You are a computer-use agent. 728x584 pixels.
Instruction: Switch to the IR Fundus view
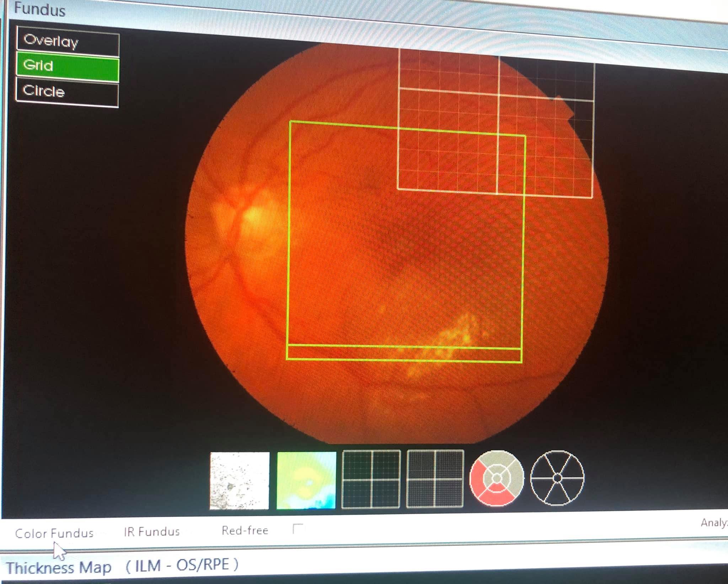pyautogui.click(x=152, y=532)
